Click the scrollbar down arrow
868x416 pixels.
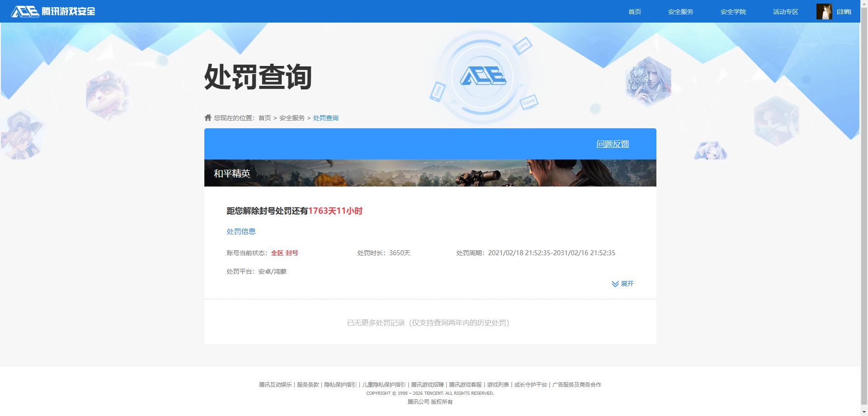click(864, 412)
